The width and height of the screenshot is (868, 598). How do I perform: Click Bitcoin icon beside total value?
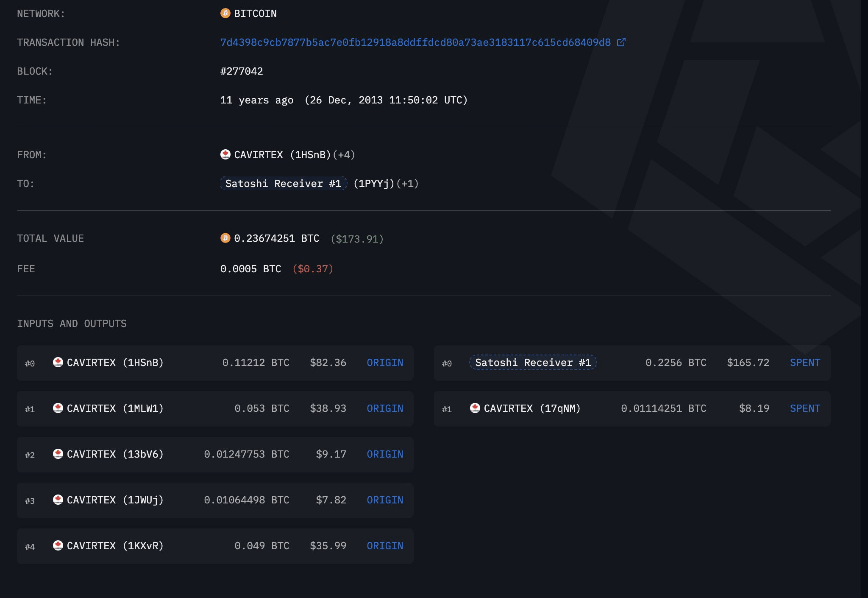[x=225, y=238]
